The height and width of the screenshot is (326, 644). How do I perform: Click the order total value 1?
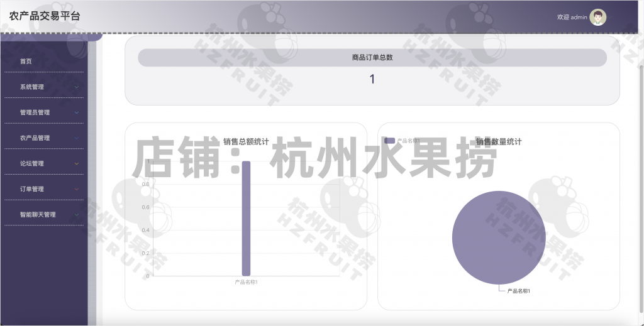click(x=372, y=79)
